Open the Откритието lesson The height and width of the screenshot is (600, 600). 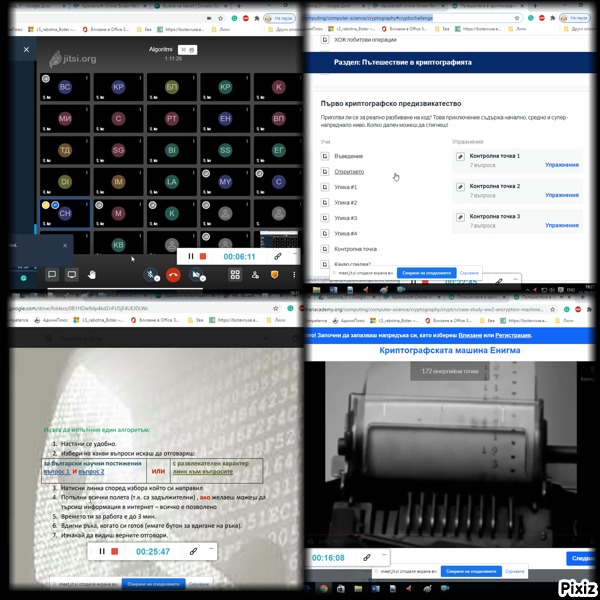pyautogui.click(x=349, y=171)
